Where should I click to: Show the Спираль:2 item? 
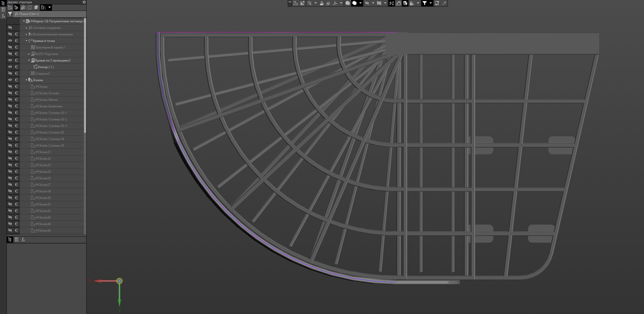tap(10, 73)
